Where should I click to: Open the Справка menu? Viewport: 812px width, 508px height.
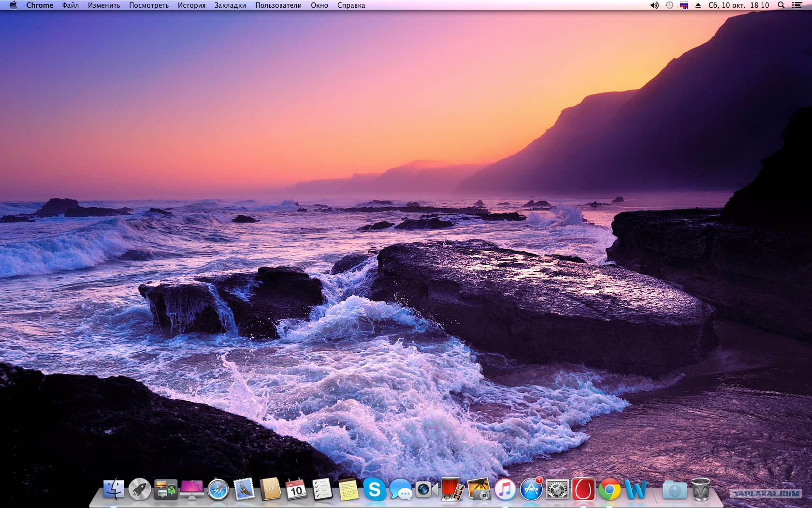click(x=351, y=5)
